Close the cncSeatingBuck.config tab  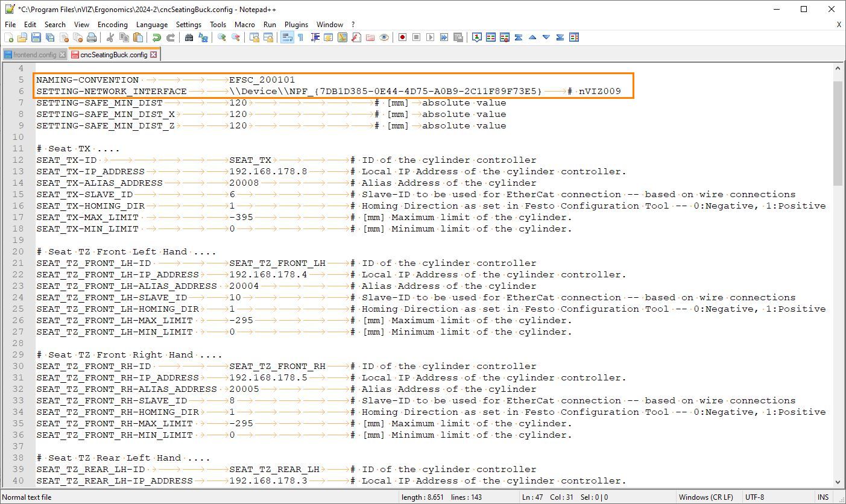click(154, 54)
